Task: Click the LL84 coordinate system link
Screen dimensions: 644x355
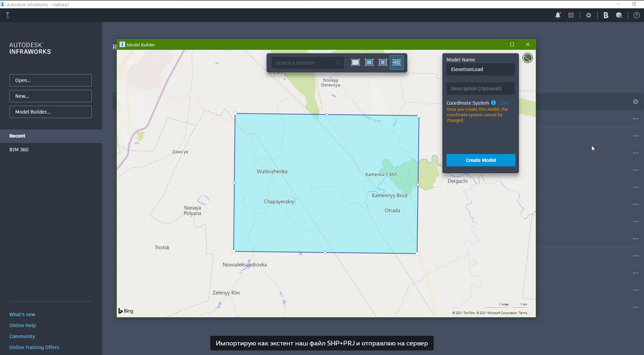Action: click(503, 103)
